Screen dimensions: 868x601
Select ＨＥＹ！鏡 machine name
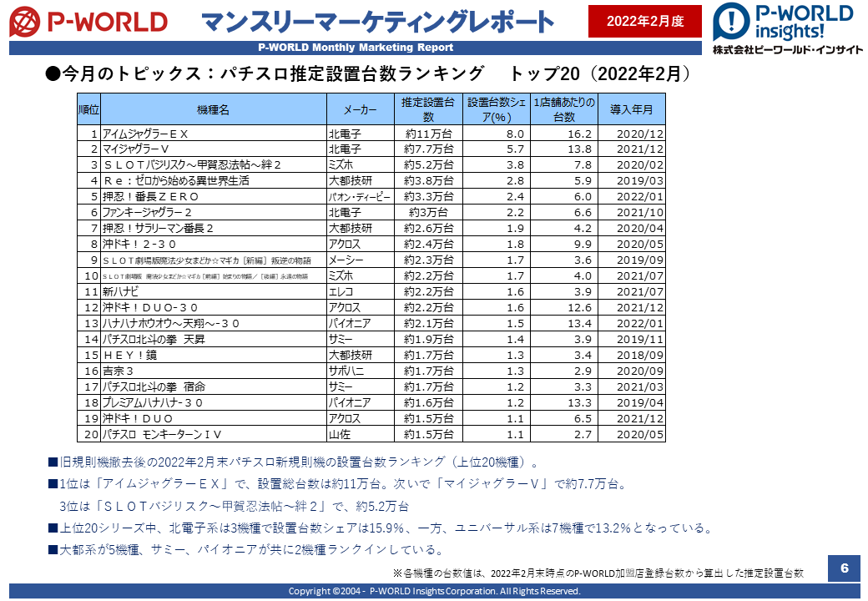130,356
